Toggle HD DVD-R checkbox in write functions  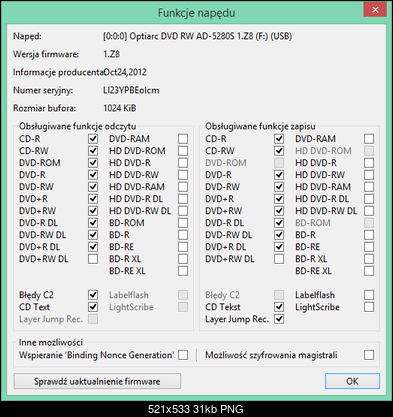pos(369,163)
